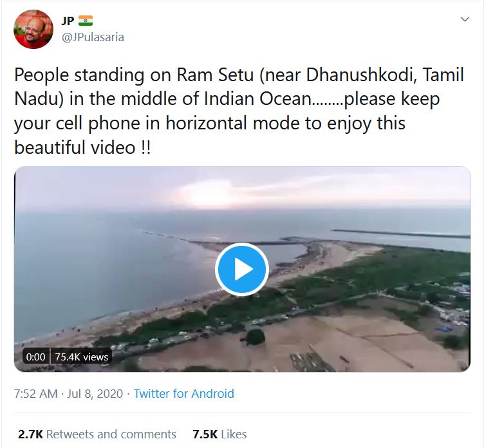Open the @JPulasaria handle link
Image resolution: width=484 pixels, height=448 pixels.
92,37
